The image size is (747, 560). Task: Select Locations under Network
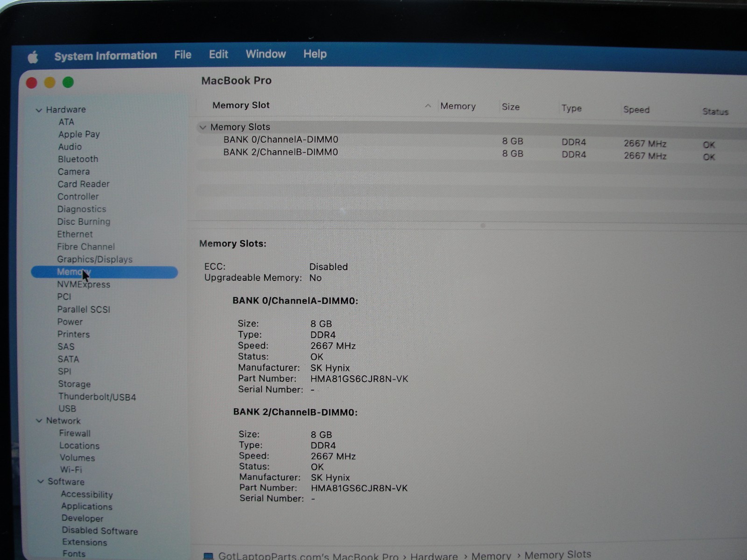[79, 446]
